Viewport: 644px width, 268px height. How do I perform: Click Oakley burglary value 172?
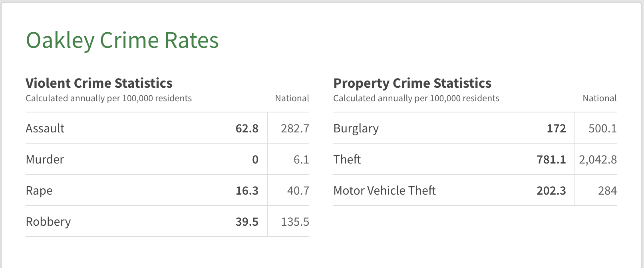coord(556,128)
